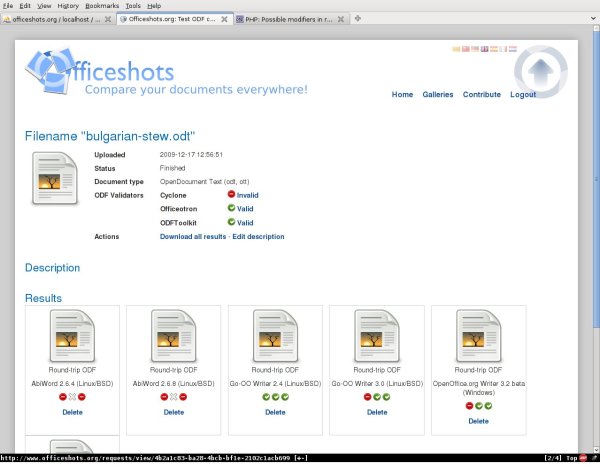
Task: Click the red status bar icon beside Top
Action: (x=583, y=457)
